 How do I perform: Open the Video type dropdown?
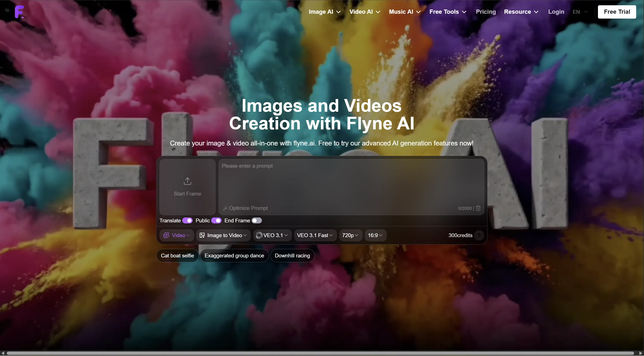[177, 235]
